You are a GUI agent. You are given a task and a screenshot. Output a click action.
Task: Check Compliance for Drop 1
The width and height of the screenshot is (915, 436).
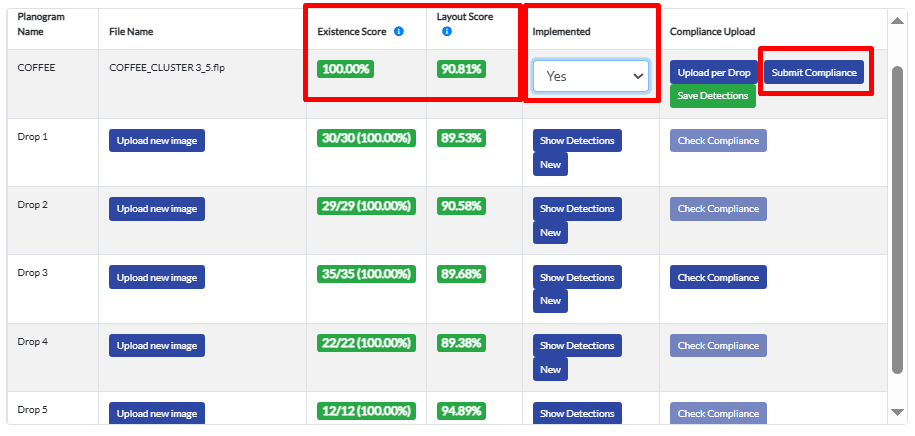pyautogui.click(x=718, y=141)
